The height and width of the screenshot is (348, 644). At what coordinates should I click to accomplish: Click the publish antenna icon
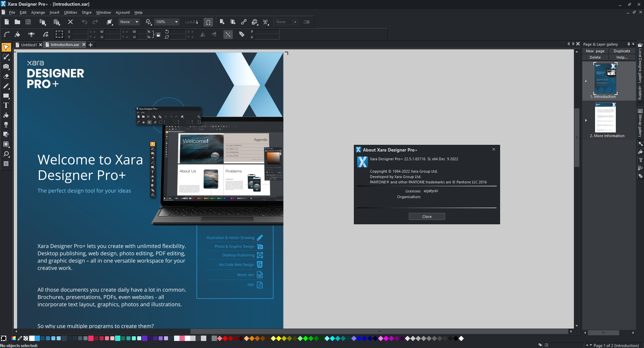pyautogui.click(x=266, y=22)
